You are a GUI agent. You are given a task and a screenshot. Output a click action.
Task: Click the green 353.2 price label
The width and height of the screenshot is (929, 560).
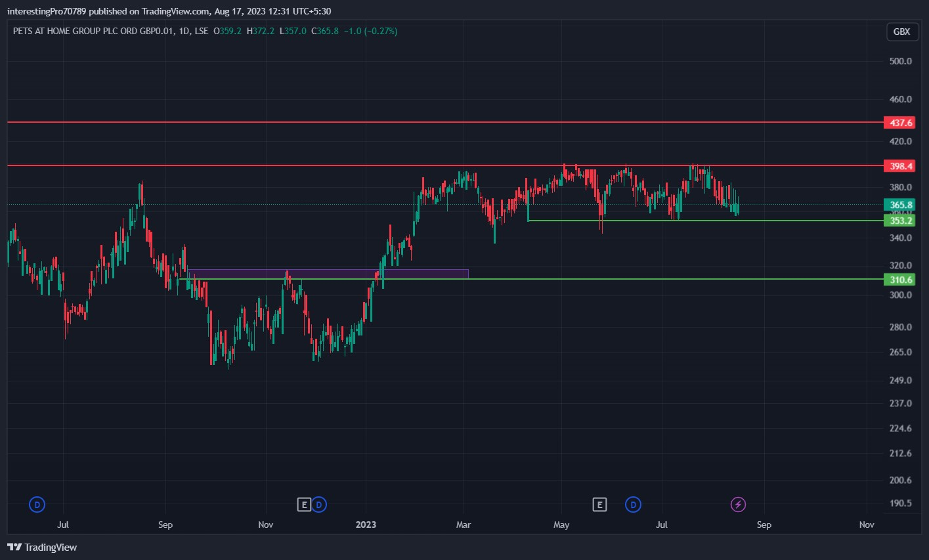(899, 221)
